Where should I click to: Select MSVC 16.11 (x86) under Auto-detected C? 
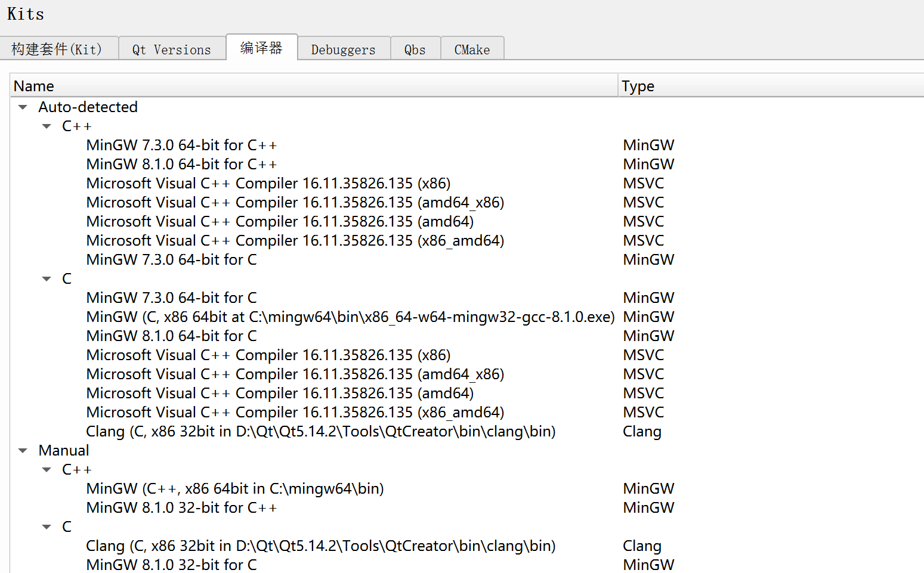tap(268, 355)
